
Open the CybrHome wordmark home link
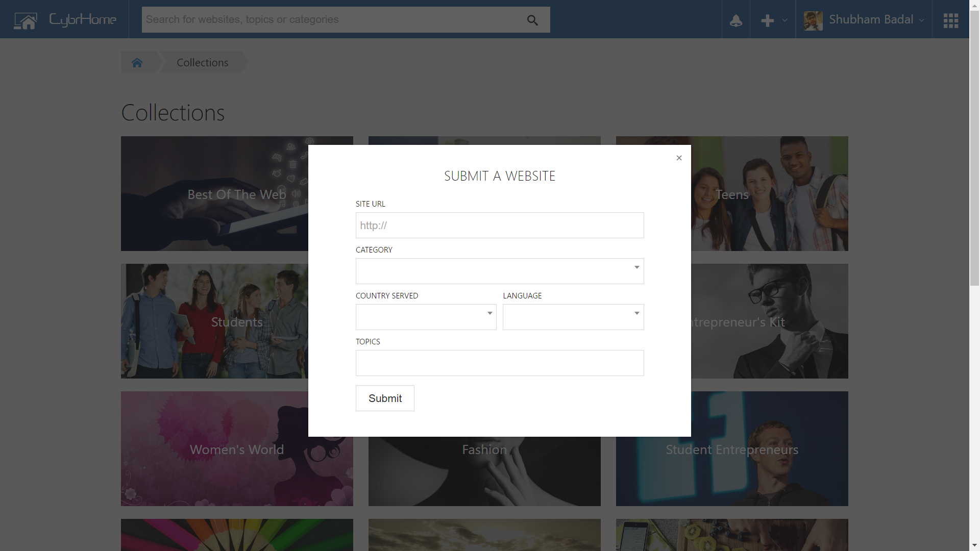click(83, 20)
